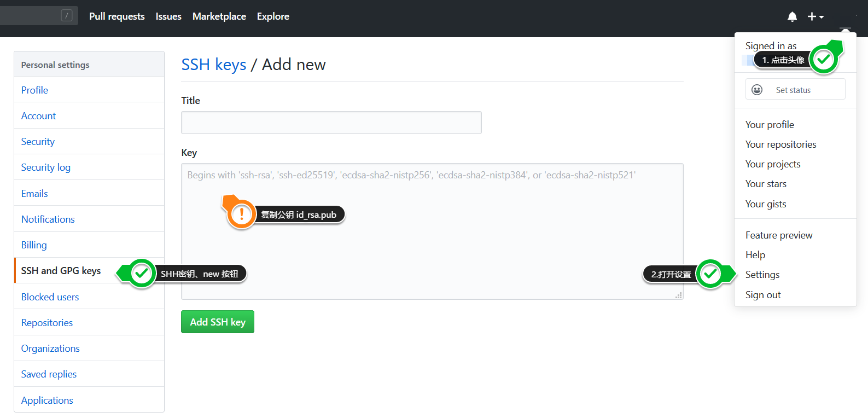The width and height of the screenshot is (868, 418).
Task: Open Repositories settings in the sidebar
Action: 89,322
